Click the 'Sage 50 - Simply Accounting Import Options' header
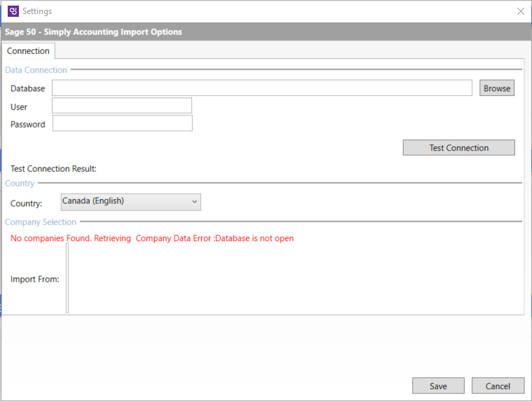Image resolution: width=532 pixels, height=401 pixels. click(x=93, y=32)
